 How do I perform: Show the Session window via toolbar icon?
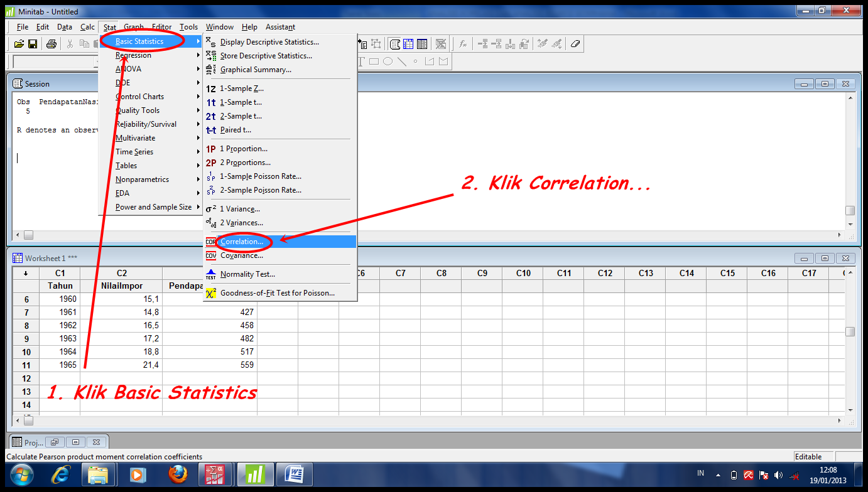tap(395, 44)
